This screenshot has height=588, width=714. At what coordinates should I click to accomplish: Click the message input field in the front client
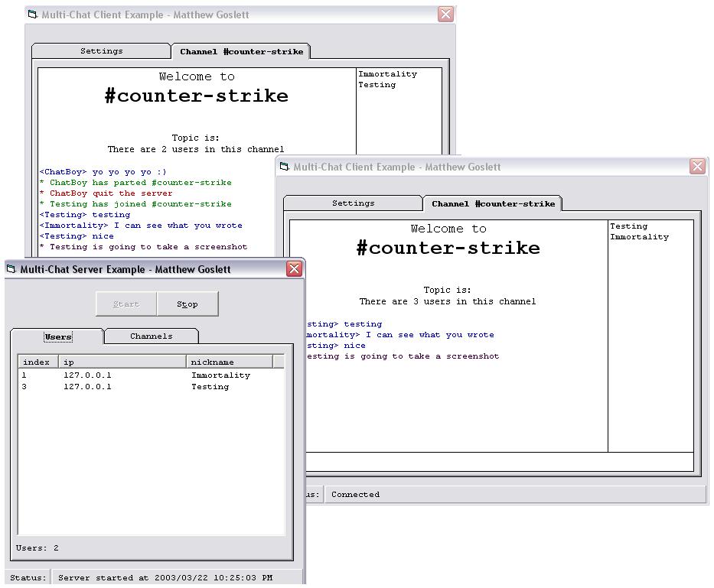497,462
